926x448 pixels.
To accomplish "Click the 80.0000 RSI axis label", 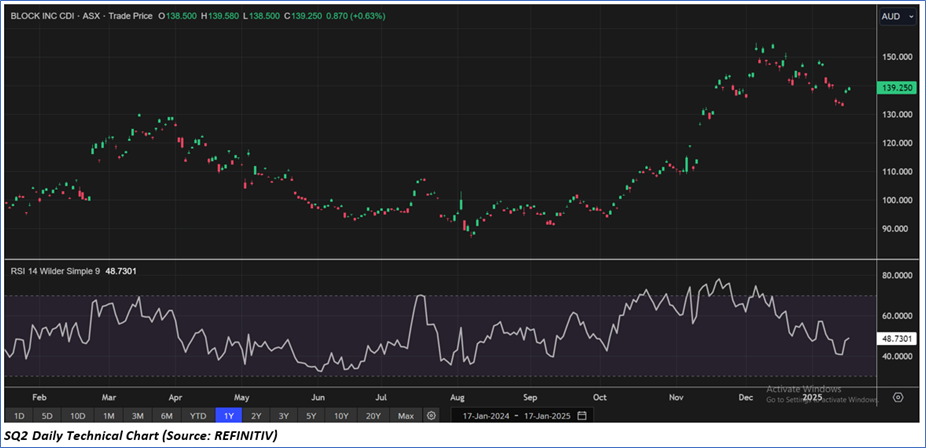I will (x=899, y=276).
